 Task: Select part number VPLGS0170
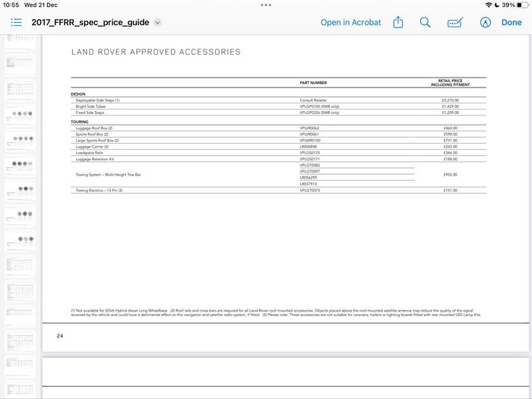[310, 153]
